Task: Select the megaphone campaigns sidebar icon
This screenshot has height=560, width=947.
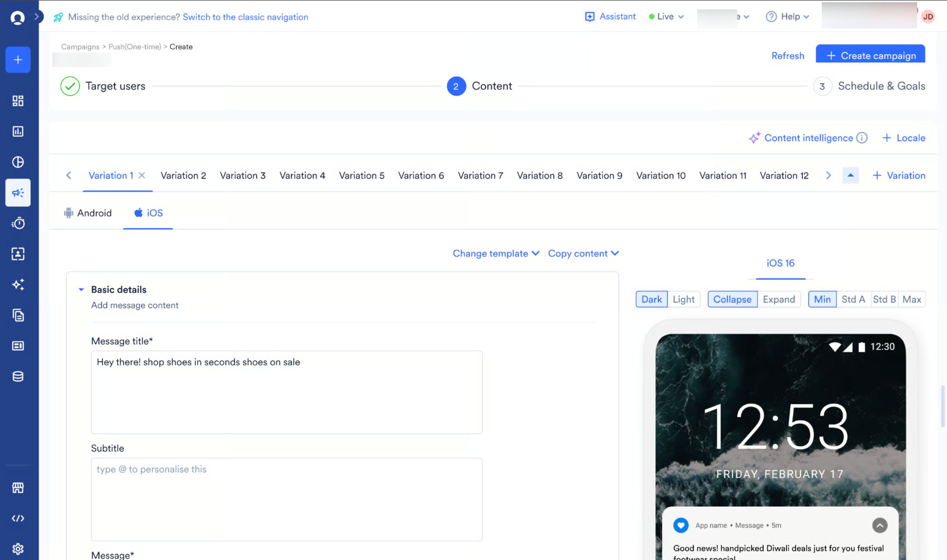Action: 18,193
